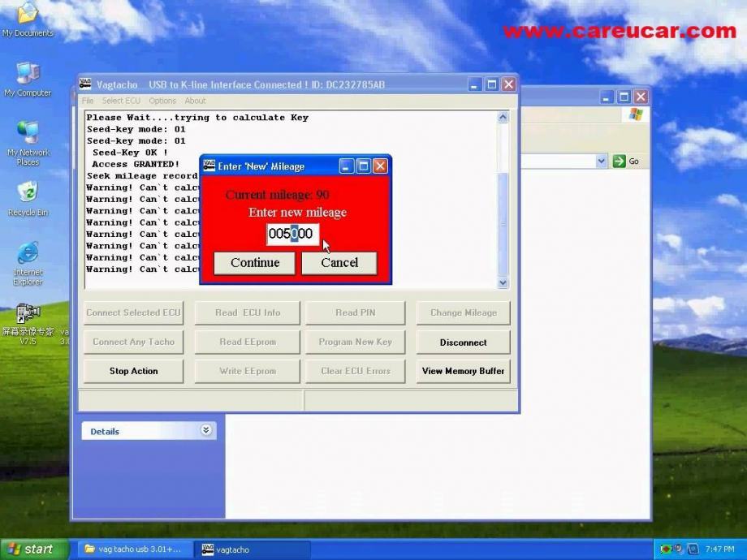Close the Enter New Mileage dialog
Viewport: 747px width, 560px height.
click(380, 166)
